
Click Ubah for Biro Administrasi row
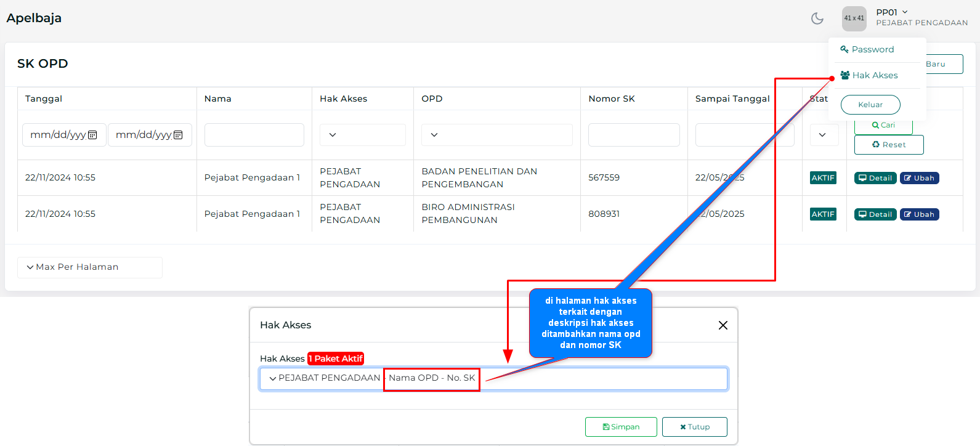(x=919, y=214)
